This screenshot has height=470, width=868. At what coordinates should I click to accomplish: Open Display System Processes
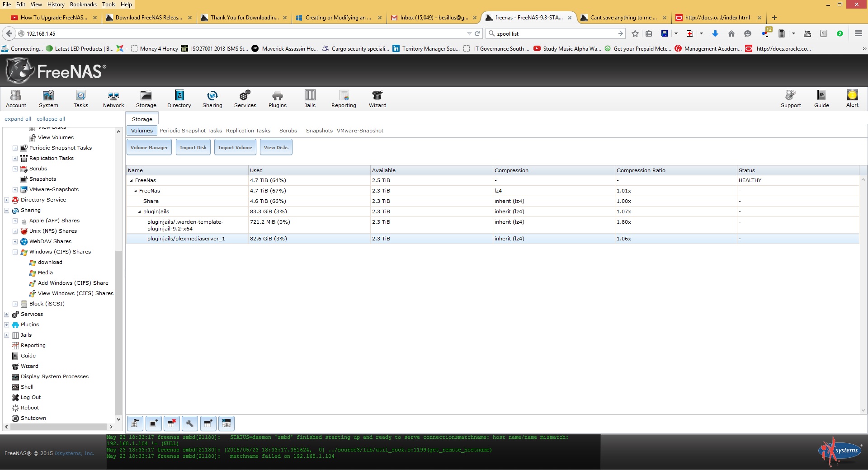pyautogui.click(x=55, y=376)
